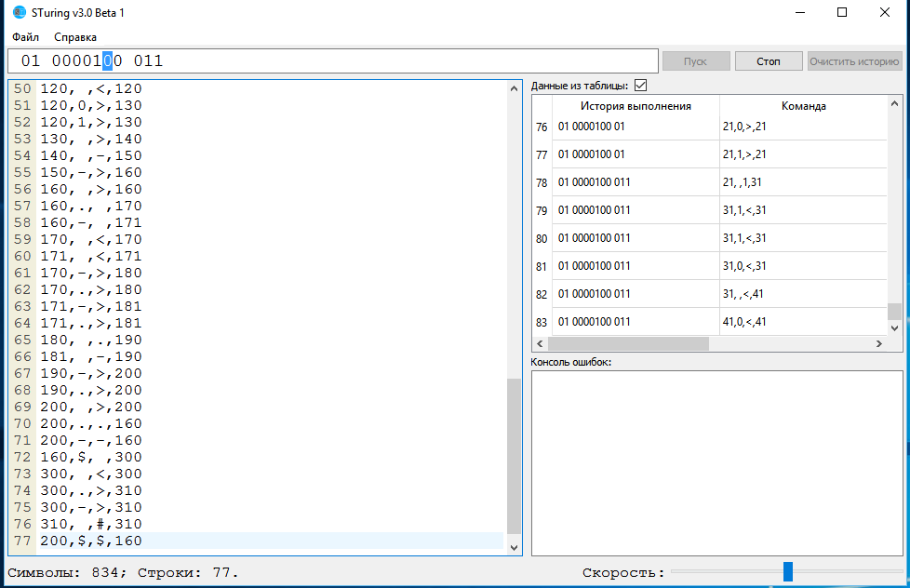Screen dimensions: 910x588
Task: Click the error console area
Action: [716, 463]
